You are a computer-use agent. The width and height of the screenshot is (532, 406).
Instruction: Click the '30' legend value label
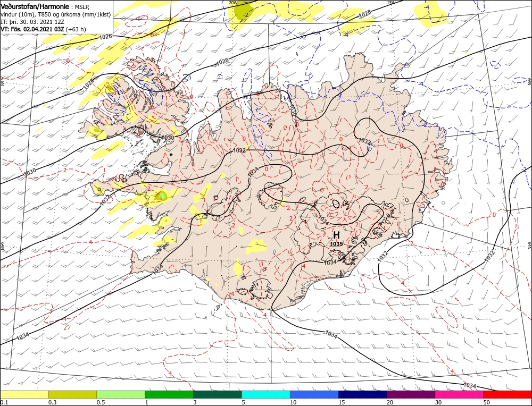coord(438,402)
